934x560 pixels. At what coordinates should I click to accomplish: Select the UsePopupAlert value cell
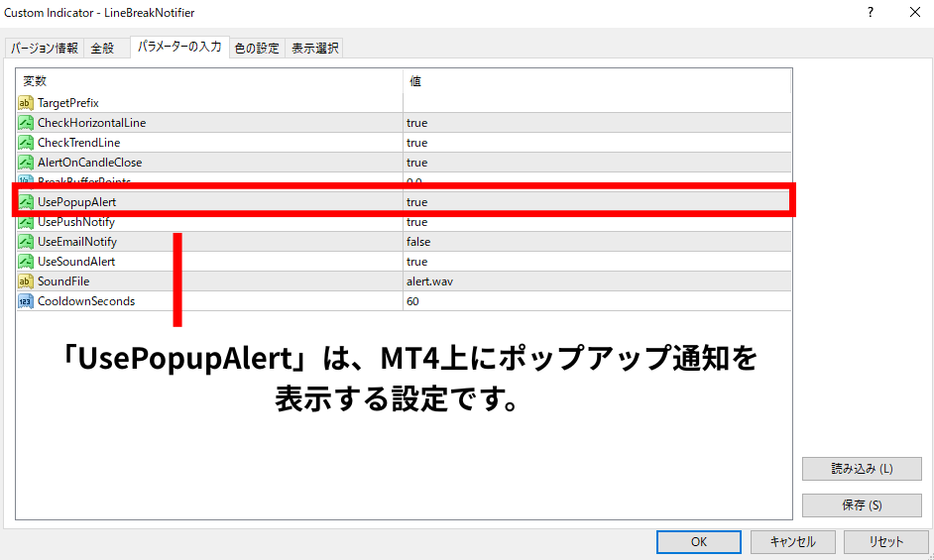(x=595, y=202)
